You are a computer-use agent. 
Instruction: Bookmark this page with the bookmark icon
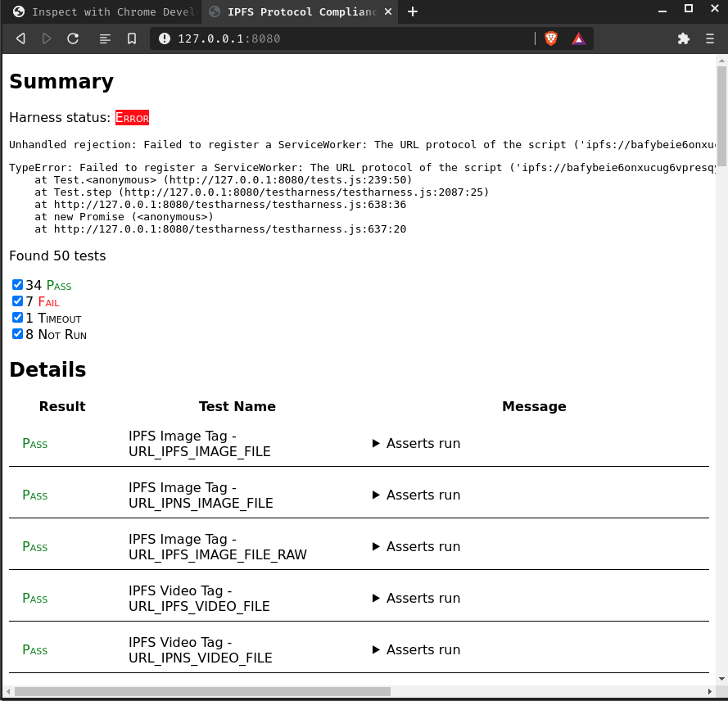click(132, 38)
